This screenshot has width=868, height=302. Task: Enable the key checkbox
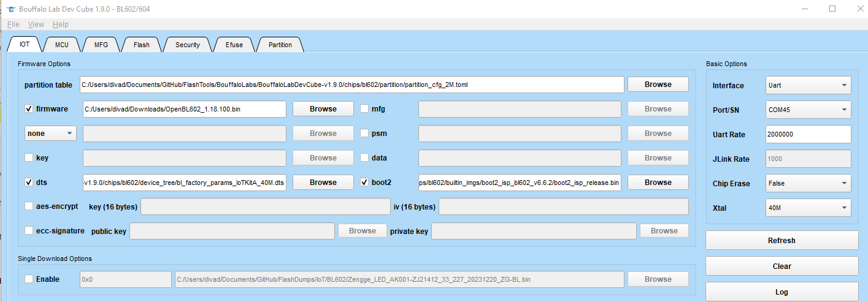pyautogui.click(x=29, y=158)
